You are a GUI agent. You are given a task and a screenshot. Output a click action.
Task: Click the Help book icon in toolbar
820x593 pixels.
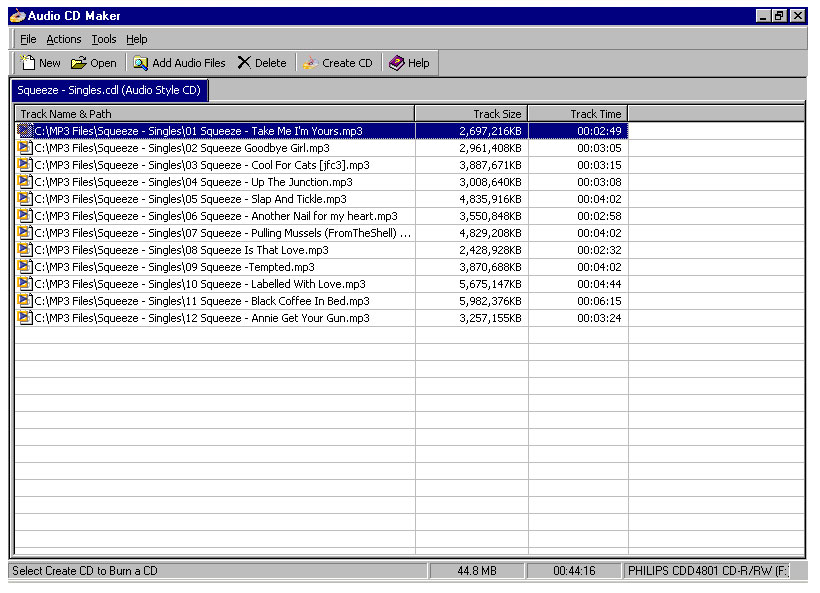(x=394, y=62)
